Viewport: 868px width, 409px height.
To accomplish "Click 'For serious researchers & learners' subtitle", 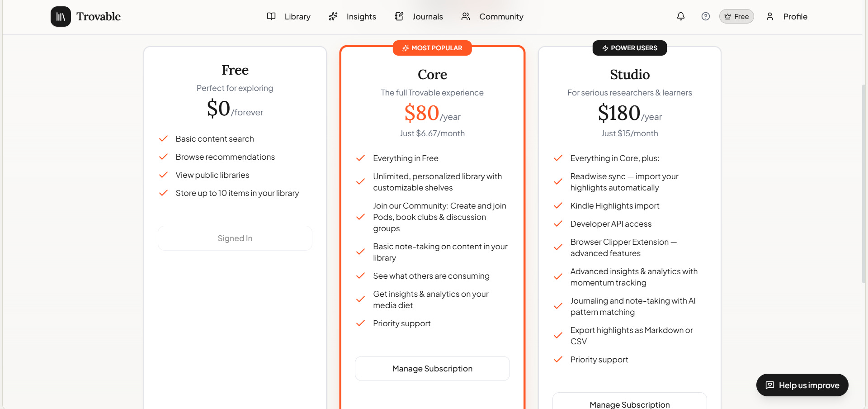I will (630, 93).
